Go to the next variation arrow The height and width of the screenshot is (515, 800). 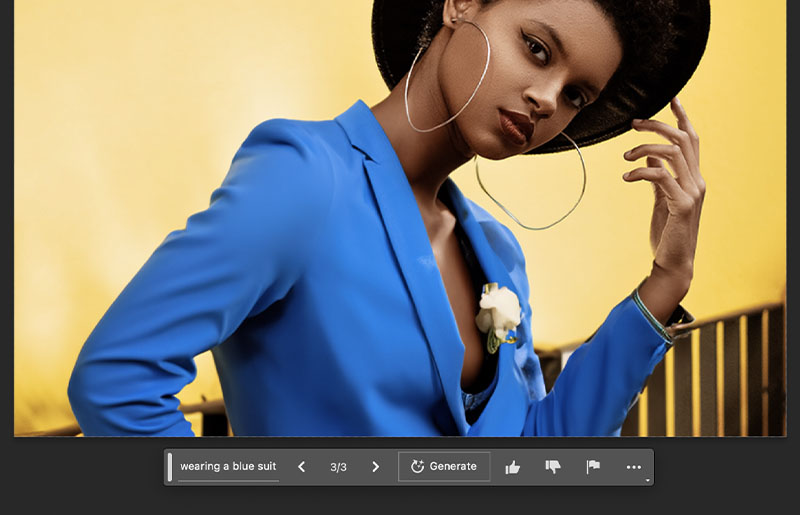tap(376, 467)
